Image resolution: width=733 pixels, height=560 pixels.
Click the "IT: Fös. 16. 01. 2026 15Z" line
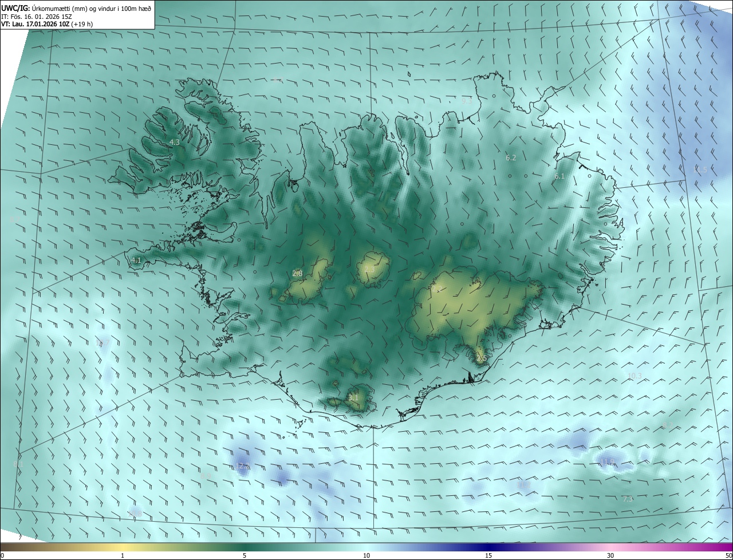(37, 16)
